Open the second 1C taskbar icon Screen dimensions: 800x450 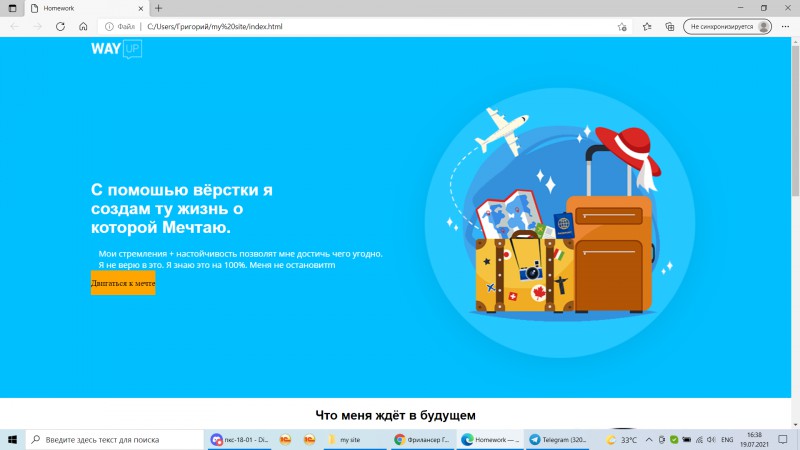tap(309, 439)
